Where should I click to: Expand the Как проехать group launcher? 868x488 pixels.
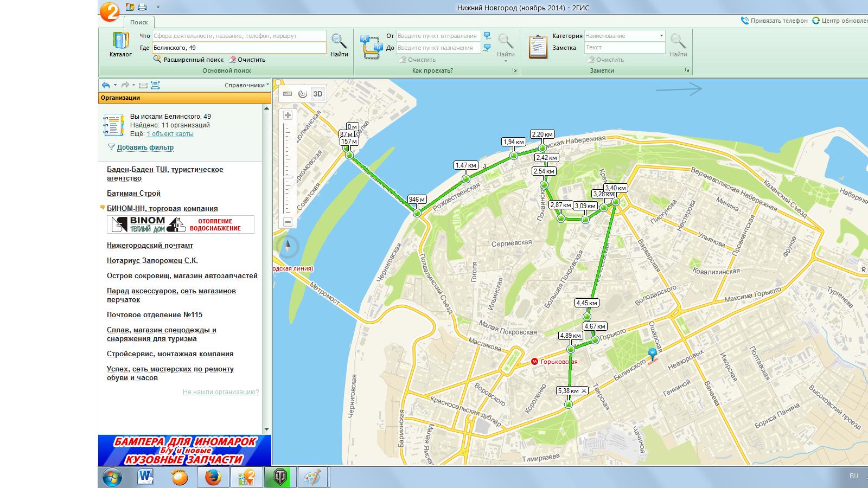point(514,70)
